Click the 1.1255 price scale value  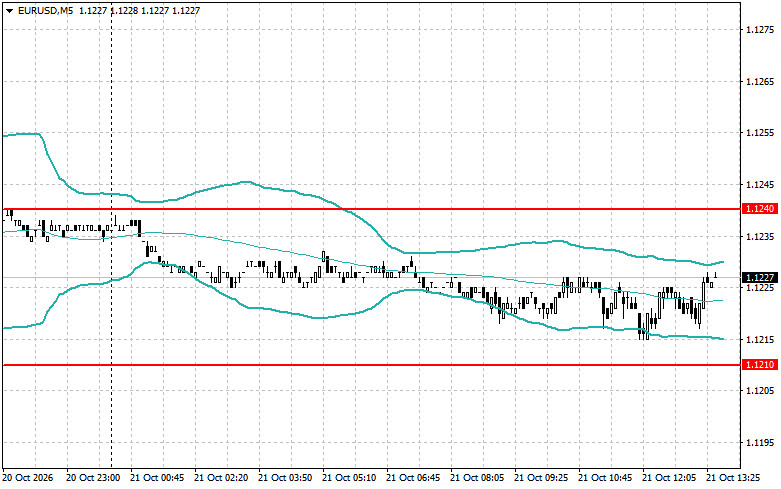pyautogui.click(x=760, y=133)
